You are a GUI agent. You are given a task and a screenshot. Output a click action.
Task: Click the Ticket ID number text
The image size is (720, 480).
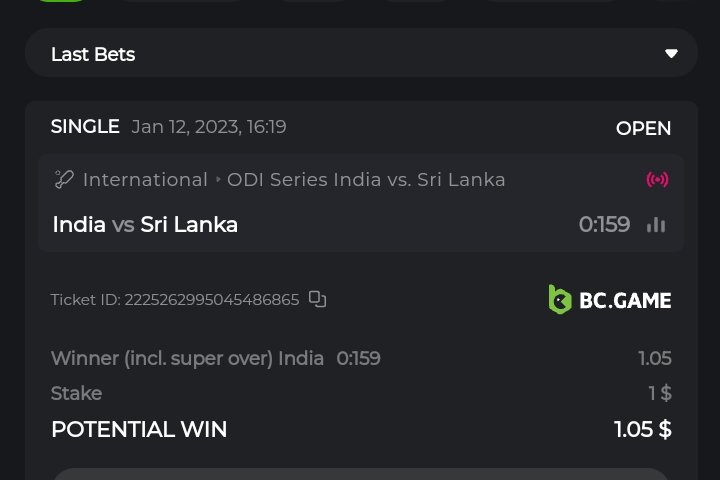click(x=211, y=300)
